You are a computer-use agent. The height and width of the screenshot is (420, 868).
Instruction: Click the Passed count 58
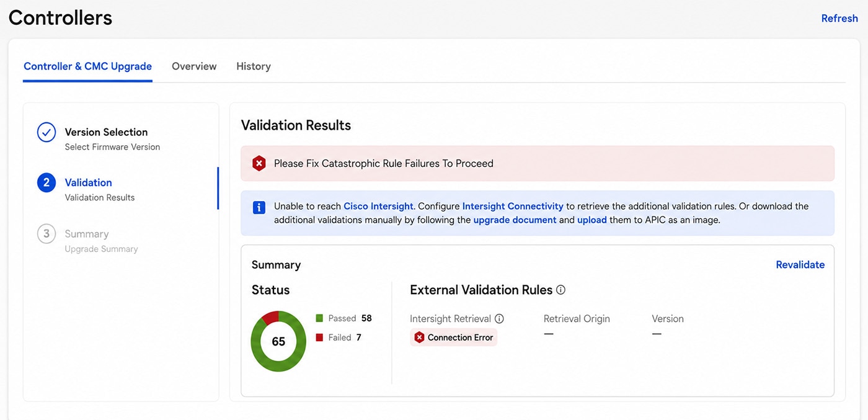(366, 318)
